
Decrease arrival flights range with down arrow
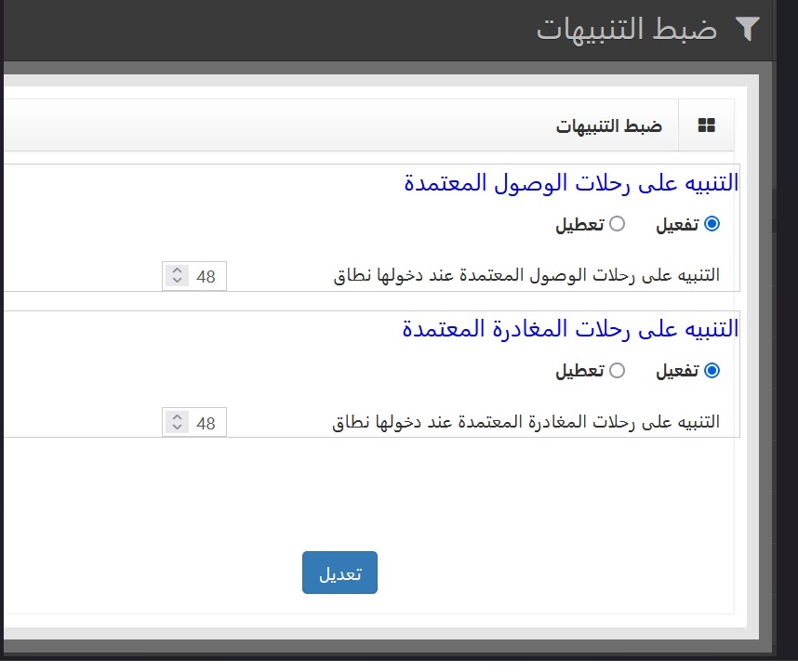click(x=177, y=281)
